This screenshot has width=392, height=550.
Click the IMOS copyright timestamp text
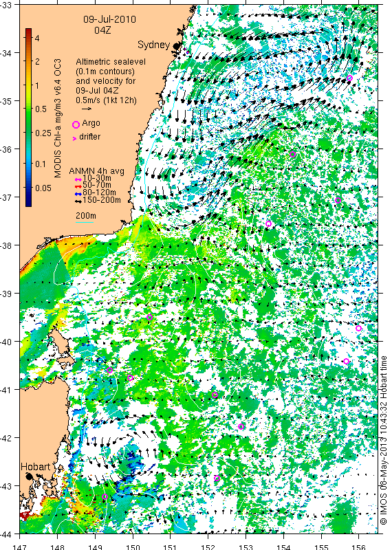(384, 440)
